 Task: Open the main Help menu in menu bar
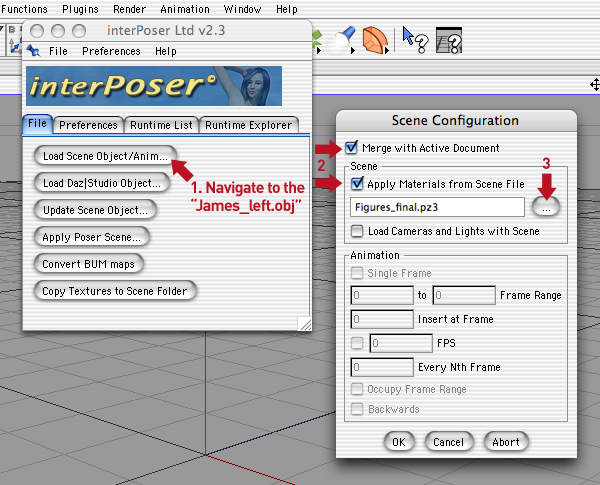[x=287, y=9]
